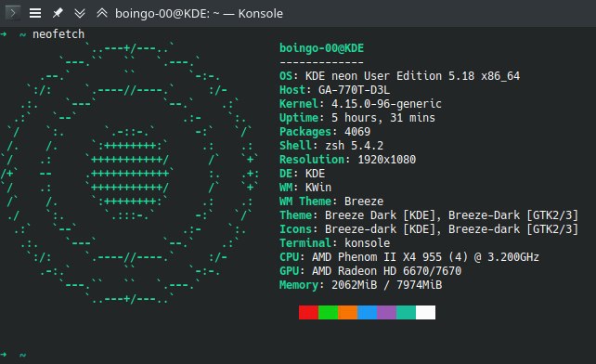Click the 'WM Theme: Breeze' line

pos(331,201)
